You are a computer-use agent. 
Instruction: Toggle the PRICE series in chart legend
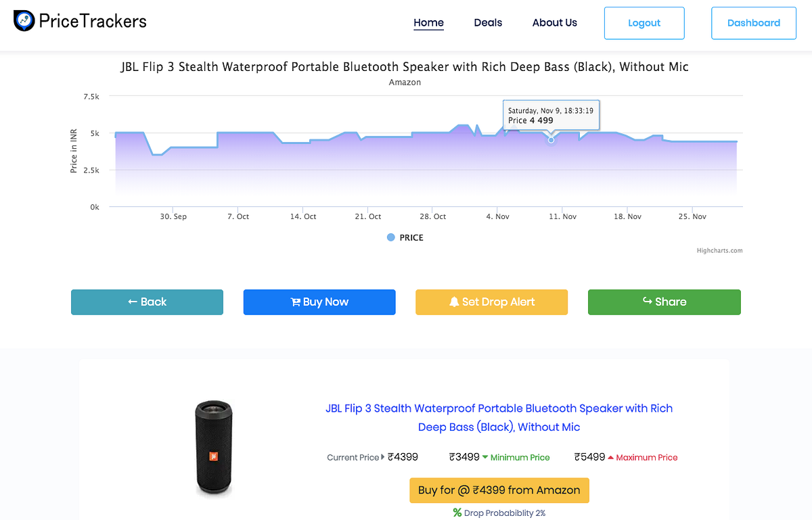click(x=404, y=237)
